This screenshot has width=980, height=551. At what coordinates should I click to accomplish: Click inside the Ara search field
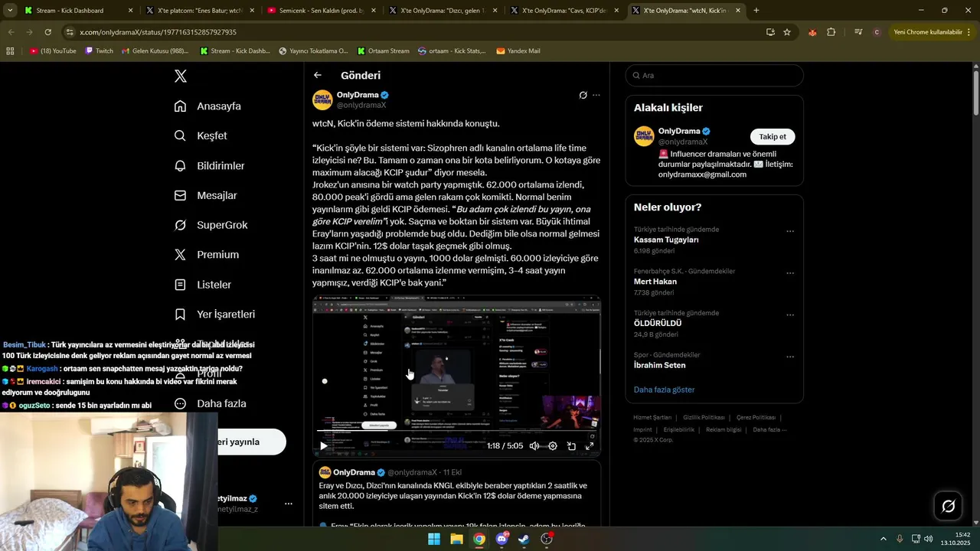(714, 75)
